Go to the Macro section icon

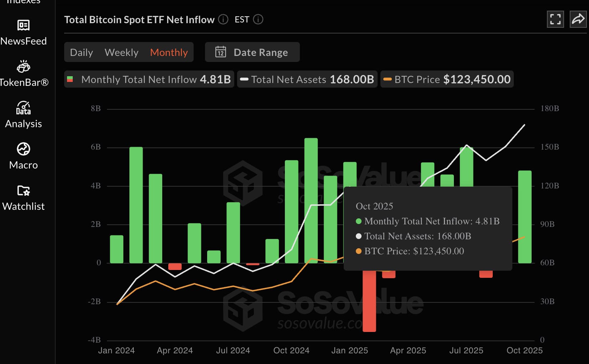pos(24,149)
